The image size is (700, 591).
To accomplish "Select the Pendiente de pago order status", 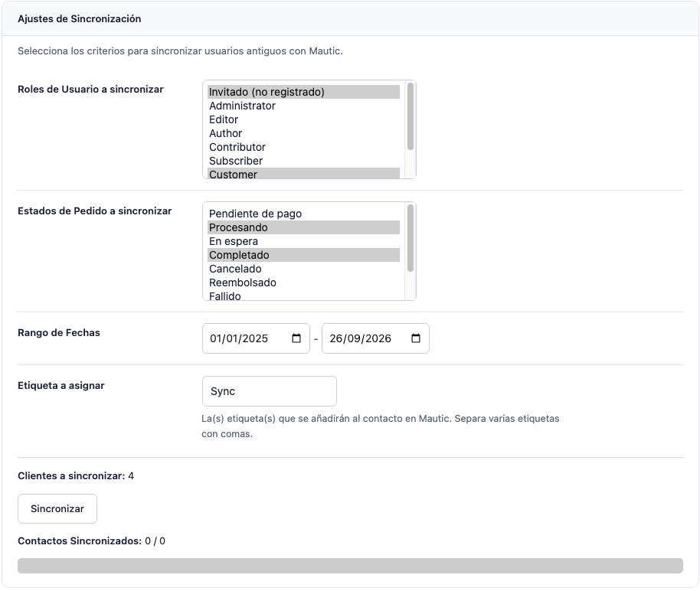I will pos(303,214).
